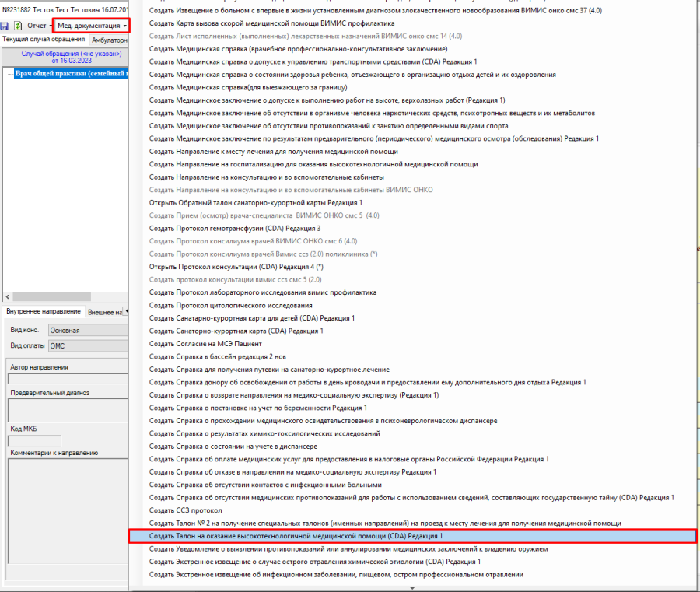
Task: Open Внешнее направление tab
Action: click(104, 312)
